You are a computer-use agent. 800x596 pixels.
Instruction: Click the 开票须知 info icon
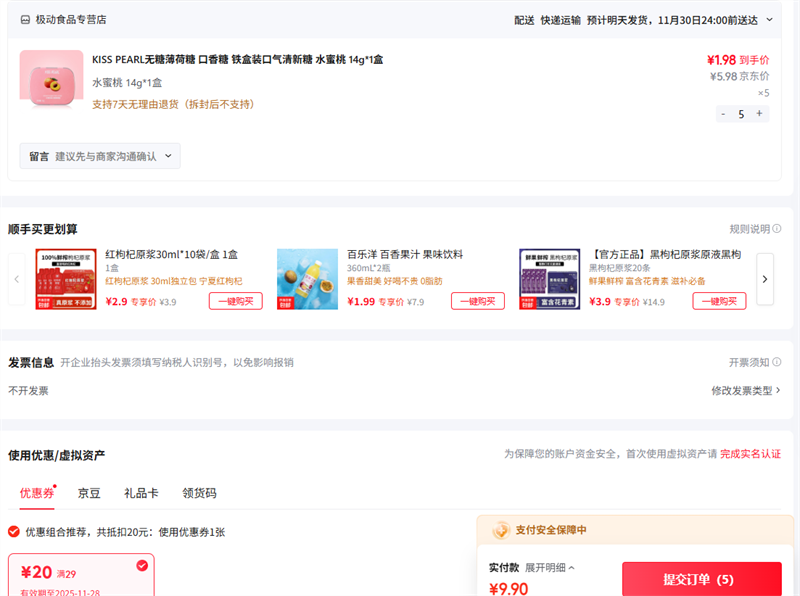pyautogui.click(x=777, y=362)
